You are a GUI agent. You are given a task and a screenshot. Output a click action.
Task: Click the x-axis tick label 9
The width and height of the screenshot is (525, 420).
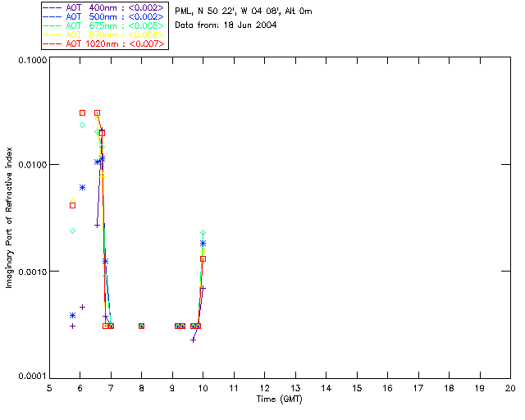172,388
